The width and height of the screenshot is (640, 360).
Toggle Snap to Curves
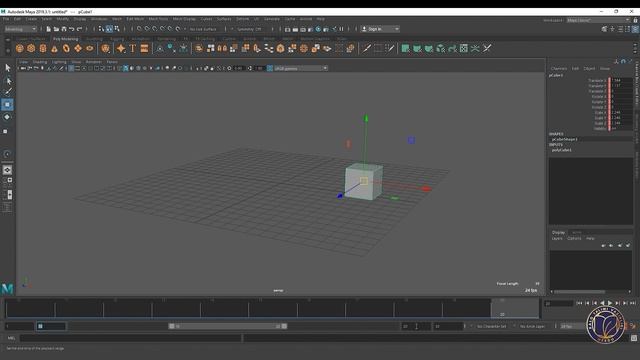click(147, 29)
